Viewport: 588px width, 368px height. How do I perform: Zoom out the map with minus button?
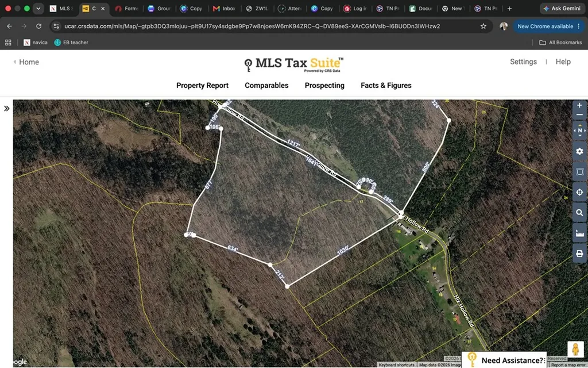coord(579,115)
